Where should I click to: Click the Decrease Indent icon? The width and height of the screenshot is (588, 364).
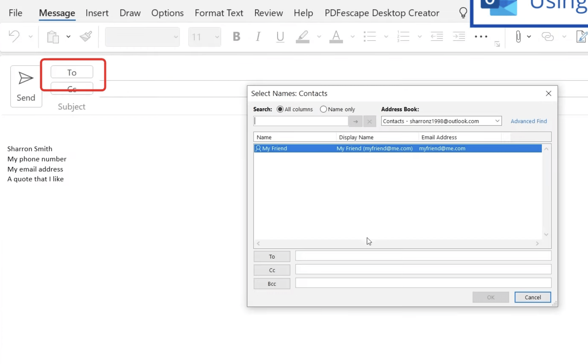[437, 37]
